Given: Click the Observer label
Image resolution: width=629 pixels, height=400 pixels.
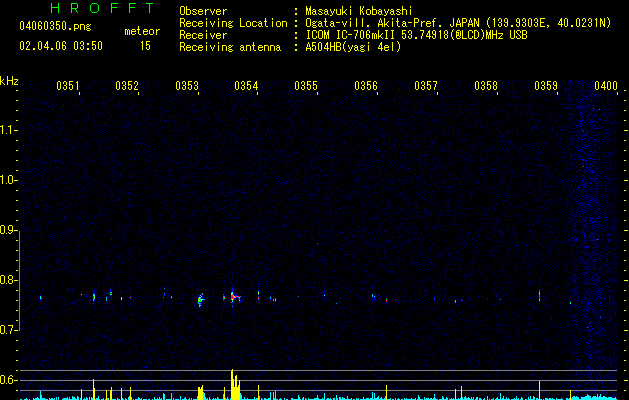Looking at the screenshot, I should (x=203, y=11).
